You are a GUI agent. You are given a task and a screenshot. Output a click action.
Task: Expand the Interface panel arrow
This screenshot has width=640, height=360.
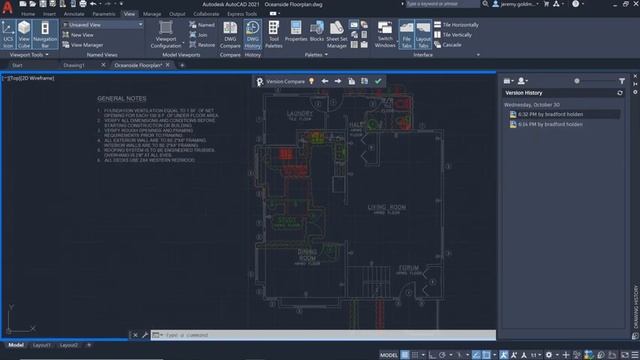(478, 55)
